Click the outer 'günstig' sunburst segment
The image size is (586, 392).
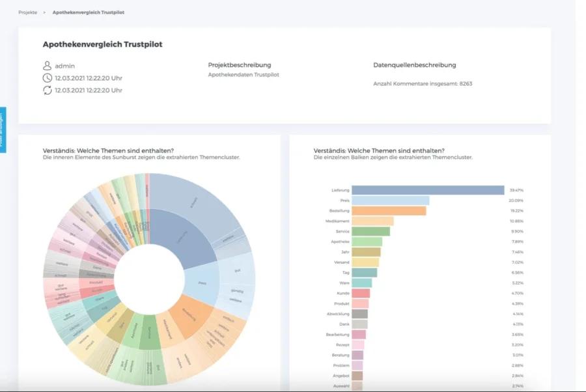click(237, 290)
